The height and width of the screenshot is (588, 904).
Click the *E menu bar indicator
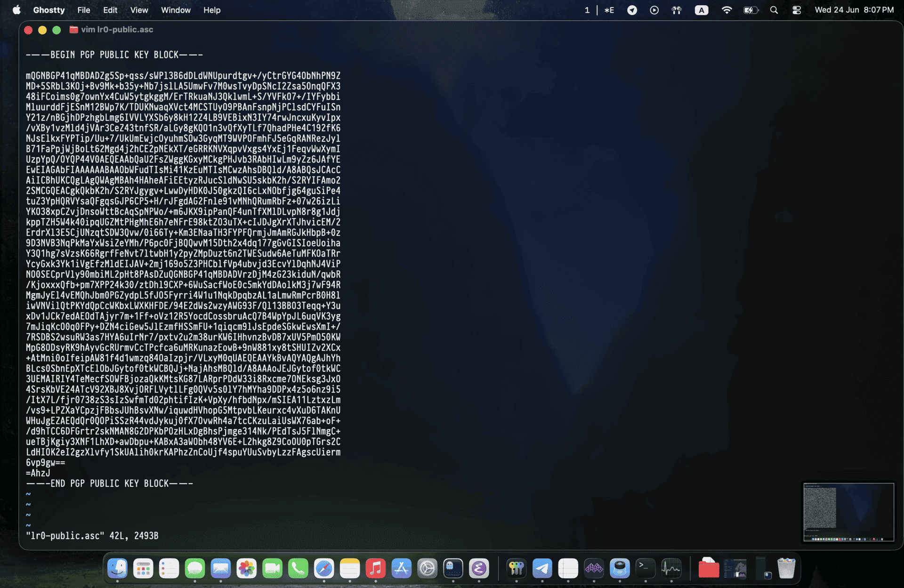609,10
